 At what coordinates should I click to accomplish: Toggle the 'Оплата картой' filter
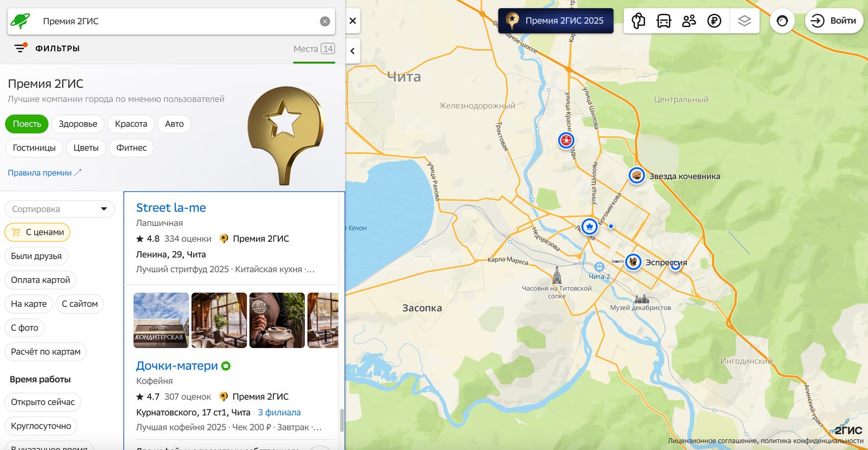point(40,280)
